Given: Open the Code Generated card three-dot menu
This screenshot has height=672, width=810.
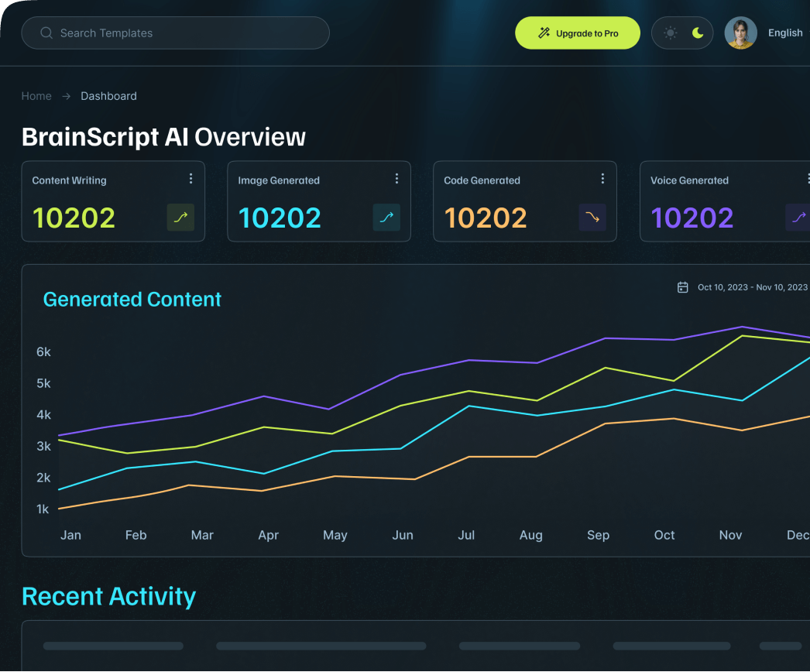Looking at the screenshot, I should point(602,178).
